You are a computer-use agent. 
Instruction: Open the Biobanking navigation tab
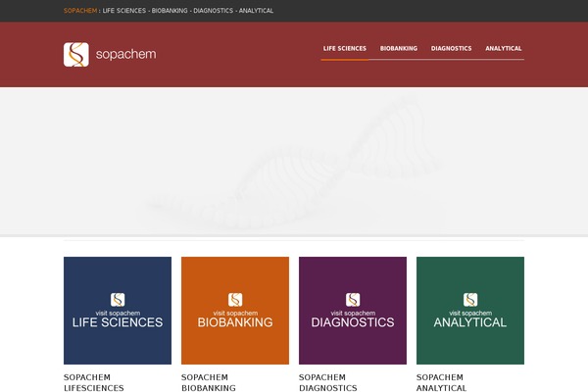pyautogui.click(x=399, y=48)
